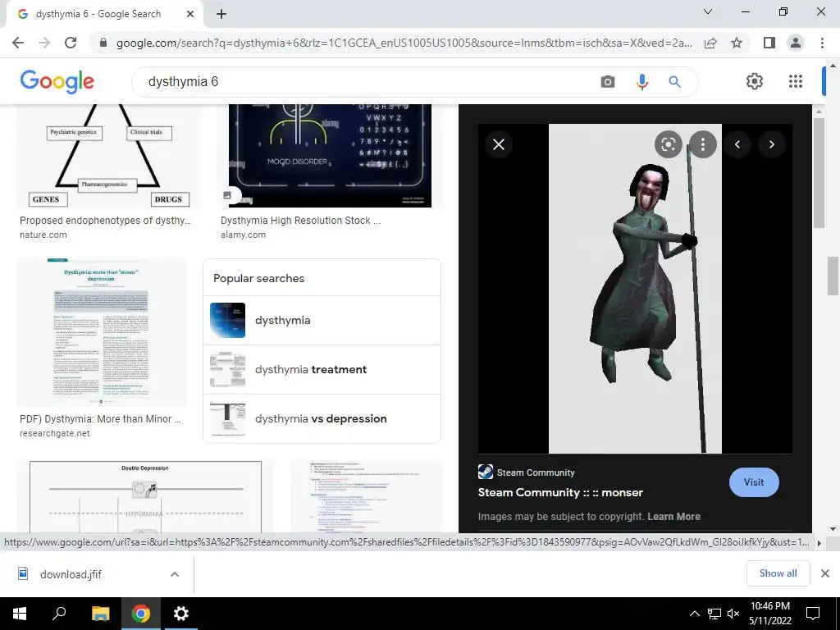Screen dimensions: 840x630
Task: Open Google quick settings gear
Action: tap(755, 81)
